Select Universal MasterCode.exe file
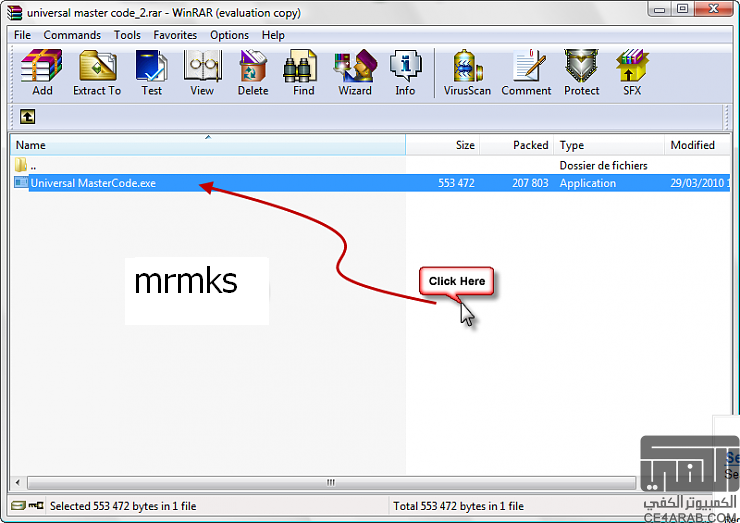The height and width of the screenshot is (523, 740). tap(93, 183)
